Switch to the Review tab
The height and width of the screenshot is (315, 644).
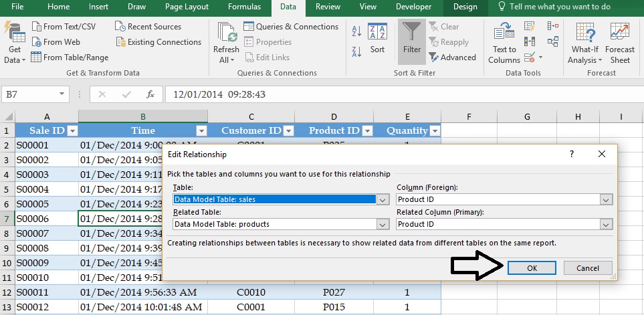[x=328, y=7]
